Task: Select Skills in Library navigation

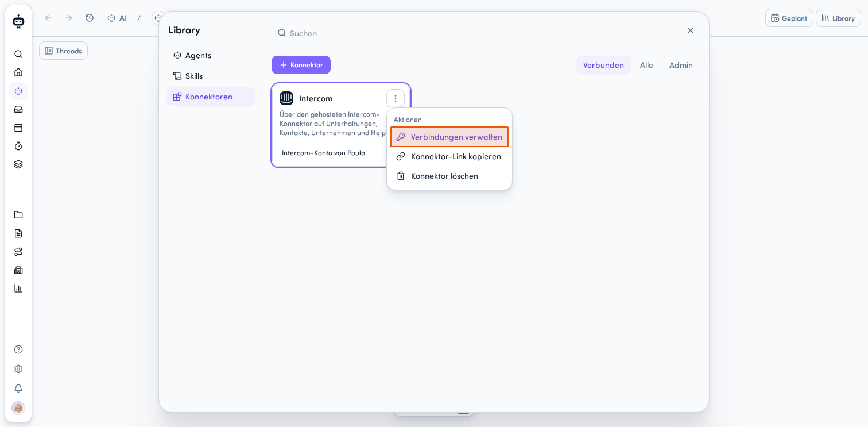Action: [210, 76]
